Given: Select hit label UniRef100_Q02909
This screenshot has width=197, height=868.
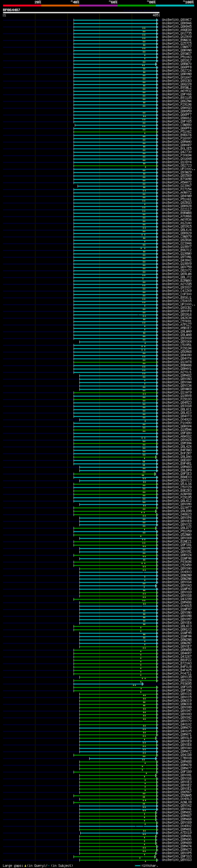Looking at the screenshot, I should coord(176,37).
